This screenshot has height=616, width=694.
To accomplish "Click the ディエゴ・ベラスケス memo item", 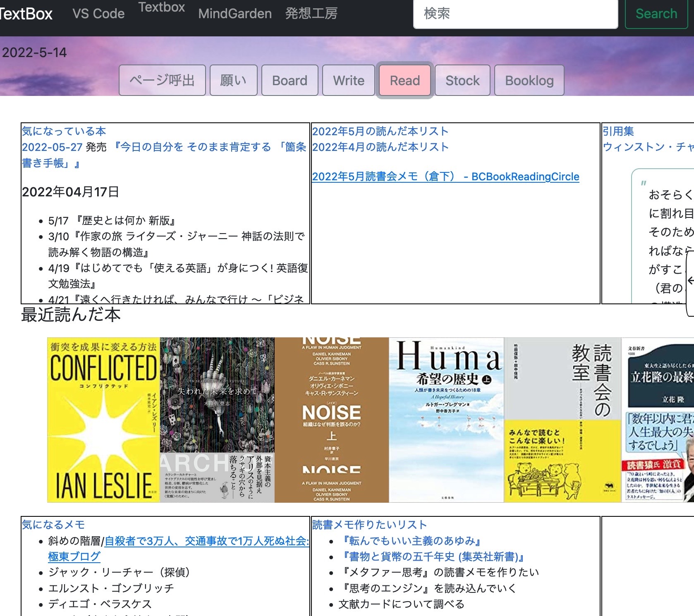I will click(x=100, y=604).
